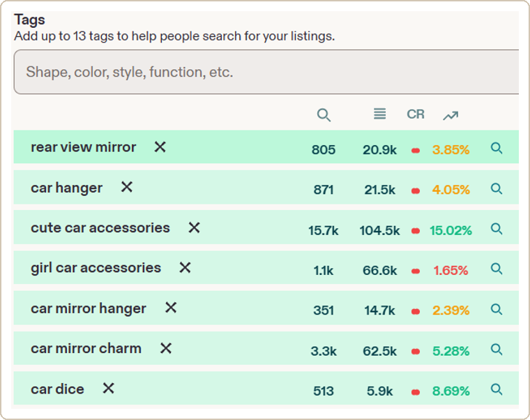Click the 4.05% trend value

451,190
